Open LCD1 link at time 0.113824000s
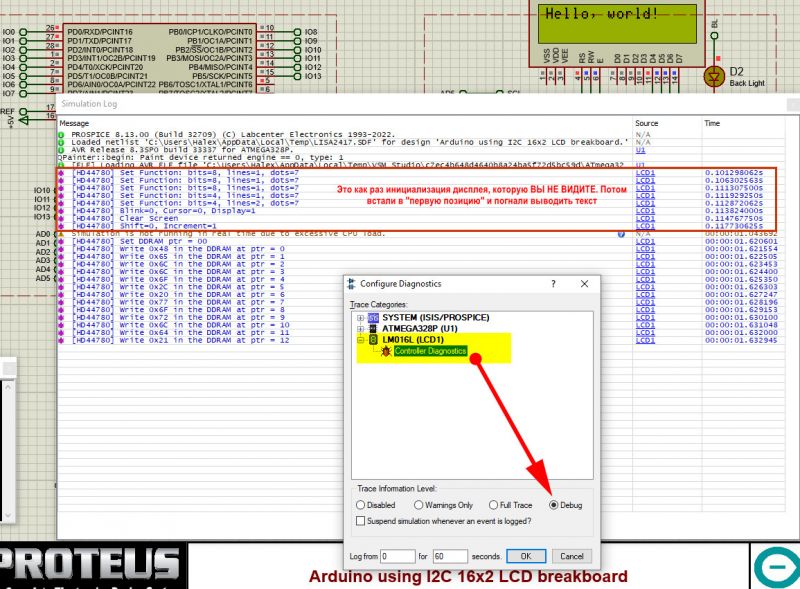800x589 pixels. click(645, 211)
